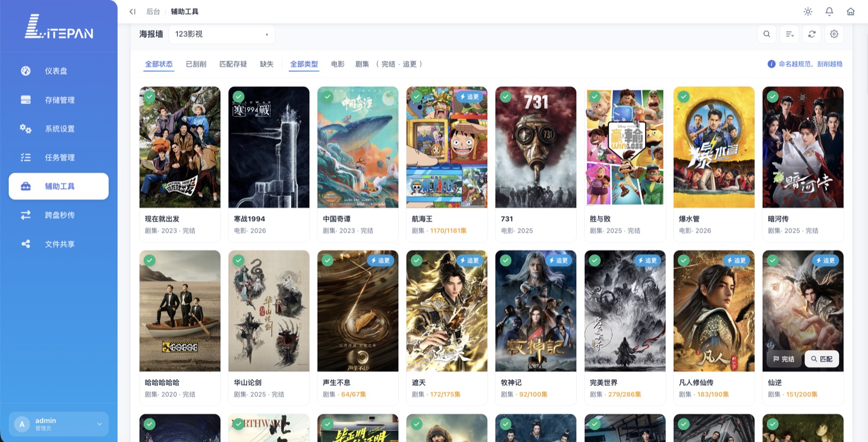Click the 任务管理 list icon
Screen dimensions: 868x442
coord(25,157)
